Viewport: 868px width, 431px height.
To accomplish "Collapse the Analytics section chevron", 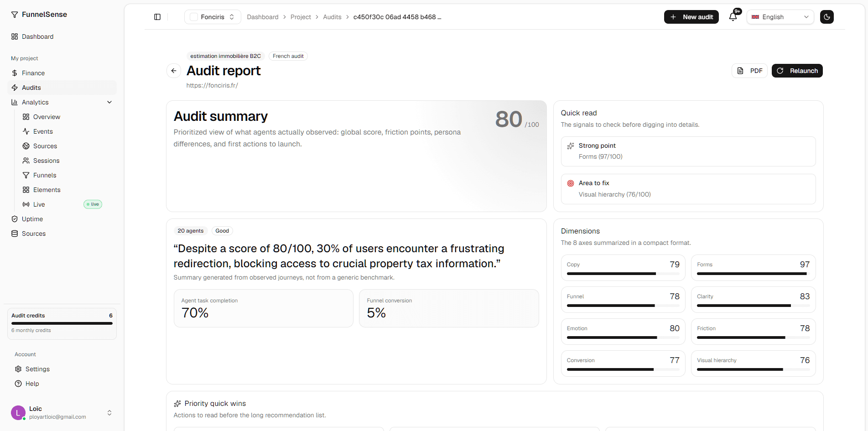I will pyautogui.click(x=109, y=102).
